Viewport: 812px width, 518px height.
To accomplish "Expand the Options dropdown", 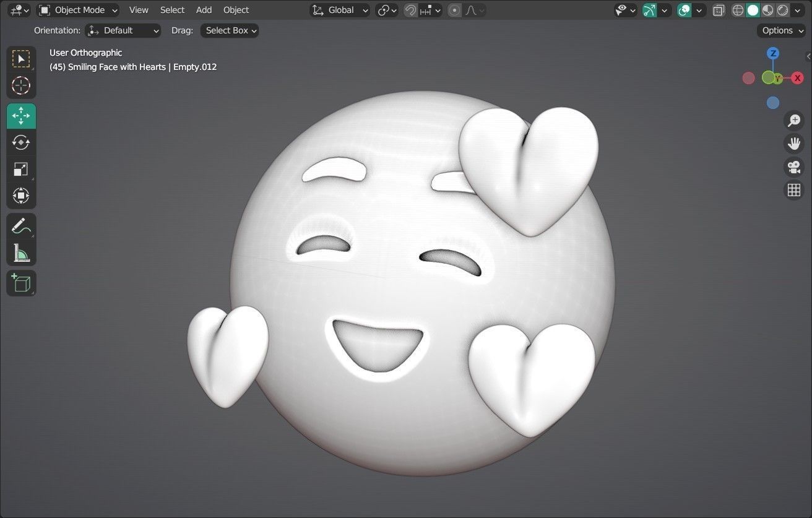I will click(x=783, y=30).
